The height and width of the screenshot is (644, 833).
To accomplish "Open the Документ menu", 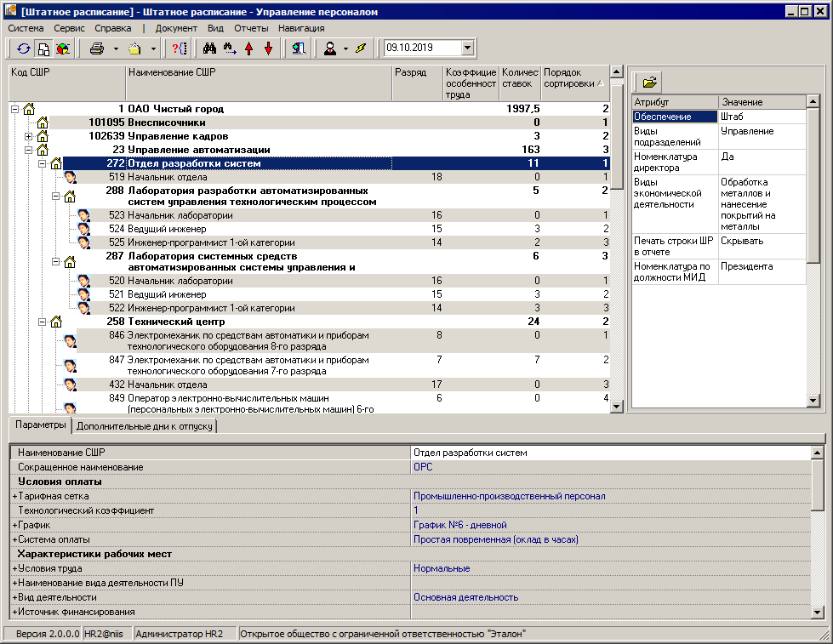I will (176, 28).
